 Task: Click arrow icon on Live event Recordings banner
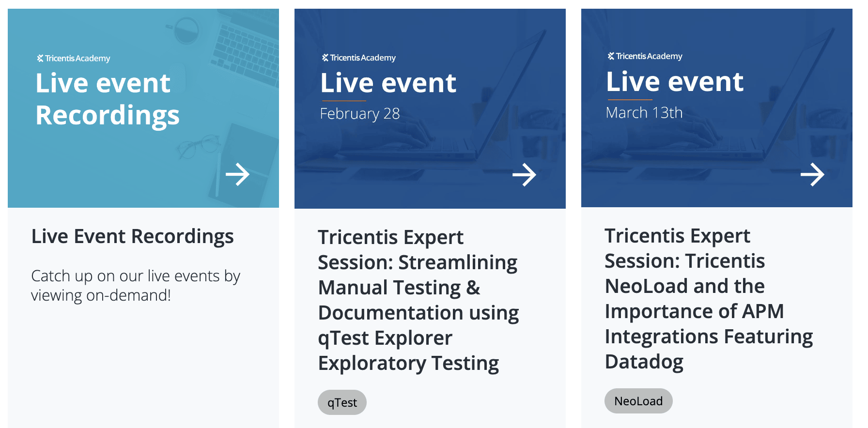pyautogui.click(x=237, y=174)
